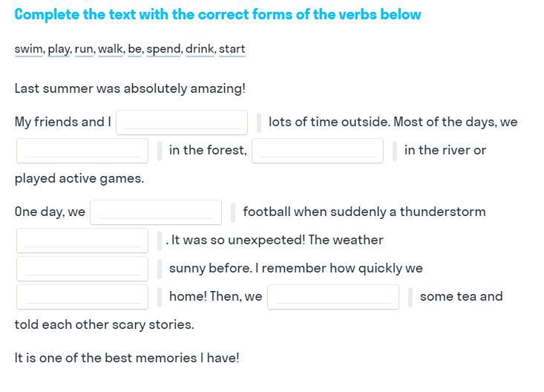The image size is (544, 392).
Task: Click the blank before "some tea and"
Action: pyautogui.click(x=333, y=296)
